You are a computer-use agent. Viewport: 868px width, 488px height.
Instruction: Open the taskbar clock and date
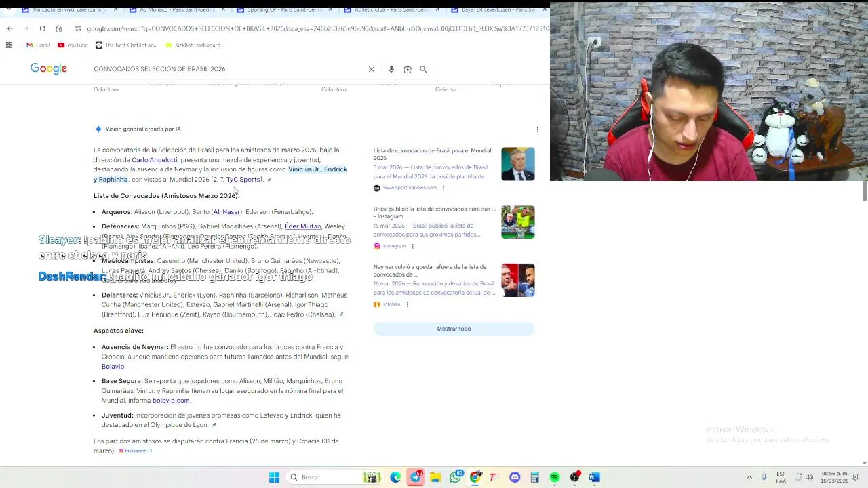(835, 477)
